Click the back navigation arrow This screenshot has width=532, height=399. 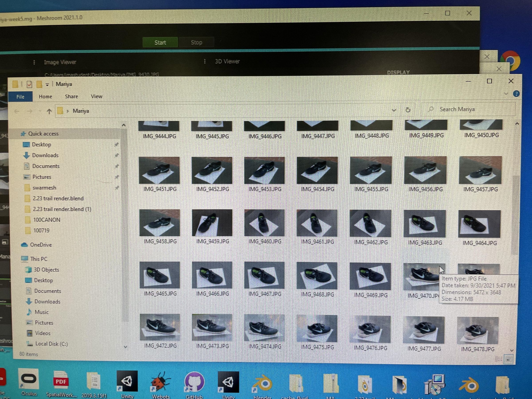tap(16, 111)
